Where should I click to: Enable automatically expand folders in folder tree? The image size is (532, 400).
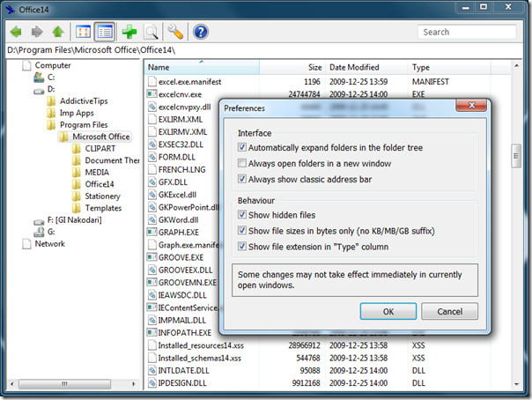(242, 147)
